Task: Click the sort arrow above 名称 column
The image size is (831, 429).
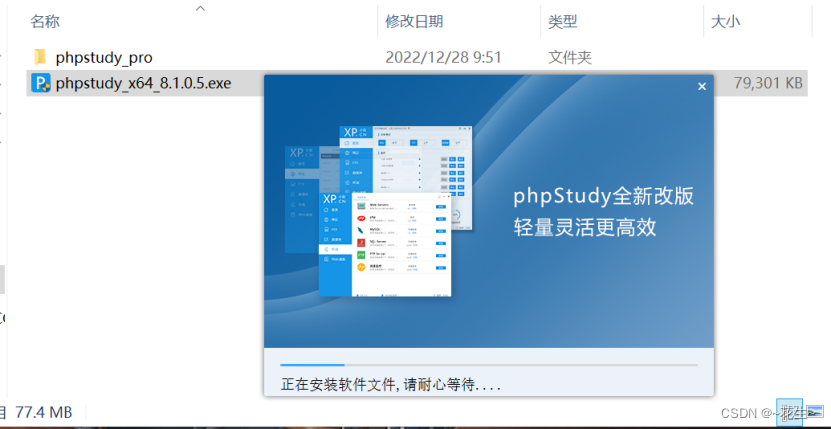Action: click(x=200, y=8)
